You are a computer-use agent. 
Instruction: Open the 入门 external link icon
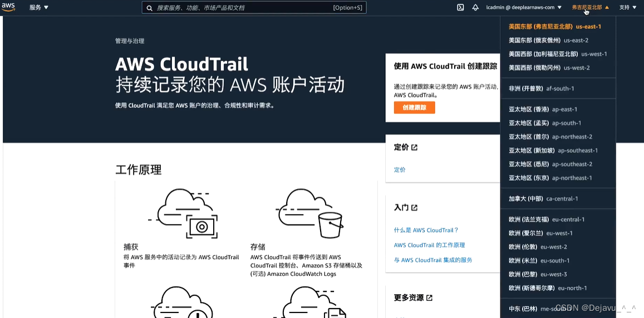(415, 207)
